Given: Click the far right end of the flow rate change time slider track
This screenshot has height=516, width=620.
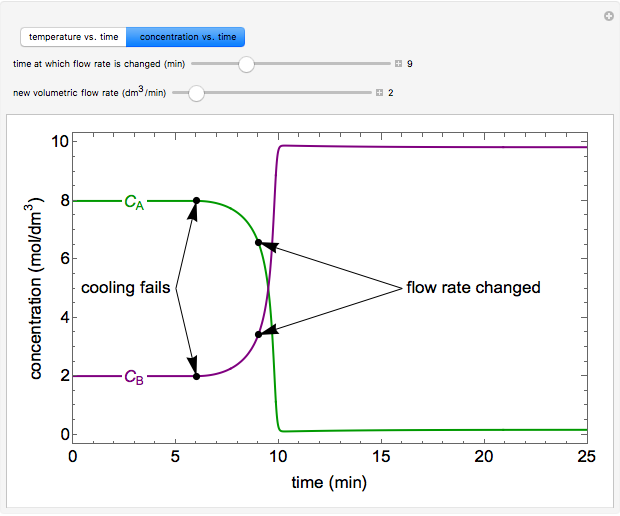Looking at the screenshot, I should pos(388,64).
